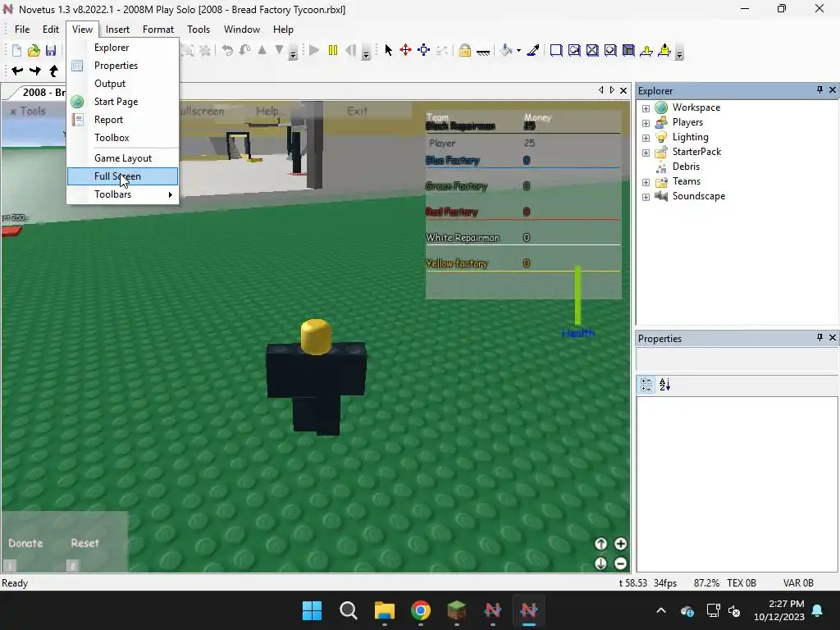Click the in-game Help button
This screenshot has width=840, height=630.
(x=267, y=111)
